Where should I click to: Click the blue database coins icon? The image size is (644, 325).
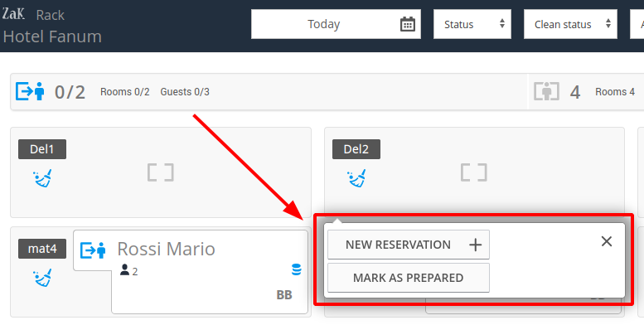click(x=296, y=269)
